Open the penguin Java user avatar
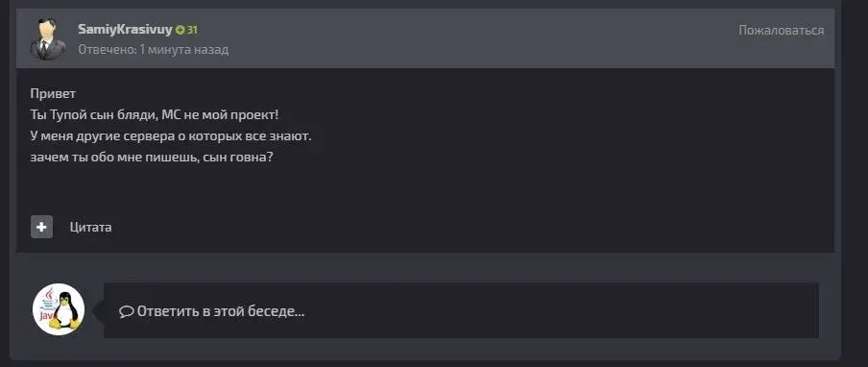 (x=59, y=309)
